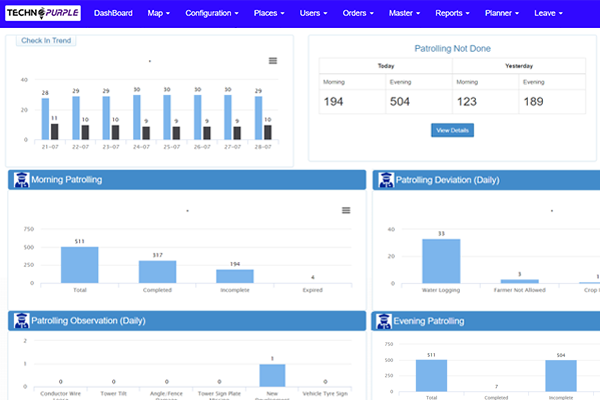Viewport: 600px width, 400px height.
Task: Click Yesterday's Evening value 189
Action: (x=533, y=101)
